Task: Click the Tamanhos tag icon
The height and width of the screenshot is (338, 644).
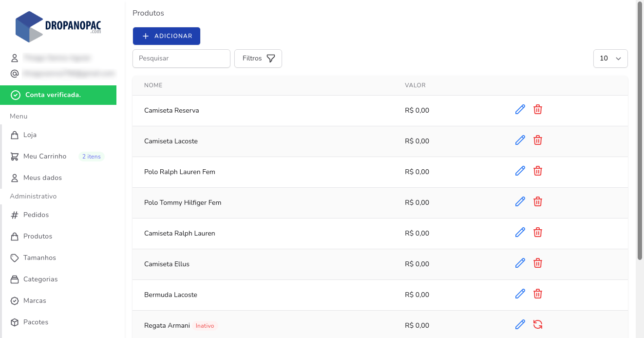Action: 15,258
